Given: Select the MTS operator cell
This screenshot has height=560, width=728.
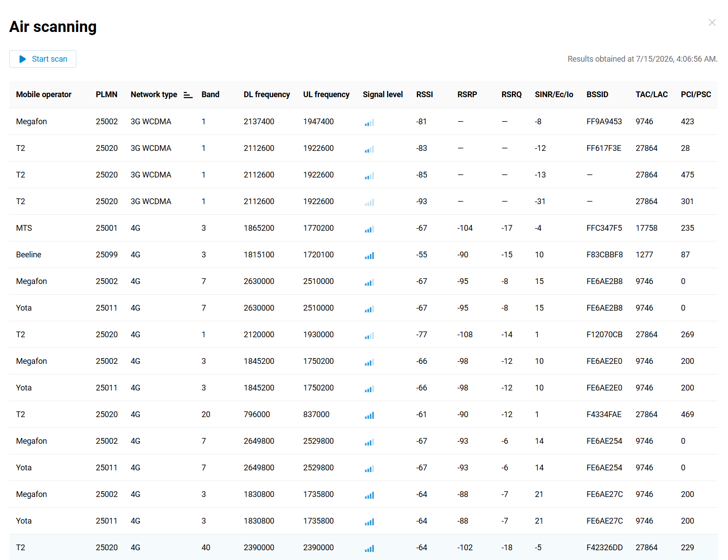Looking at the screenshot, I should [x=24, y=228].
